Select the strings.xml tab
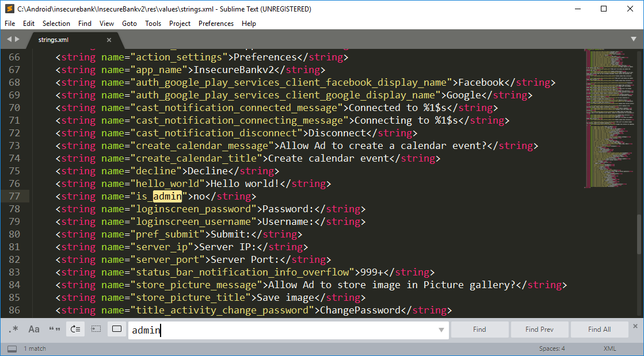The image size is (644, 356). coord(53,40)
